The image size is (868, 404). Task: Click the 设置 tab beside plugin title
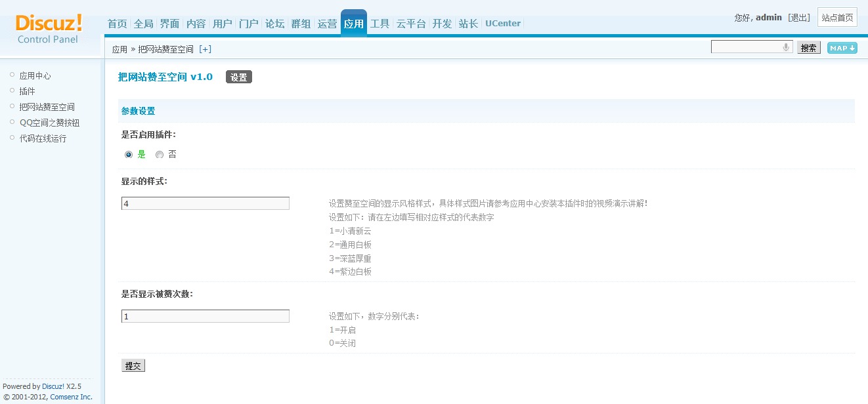[239, 77]
